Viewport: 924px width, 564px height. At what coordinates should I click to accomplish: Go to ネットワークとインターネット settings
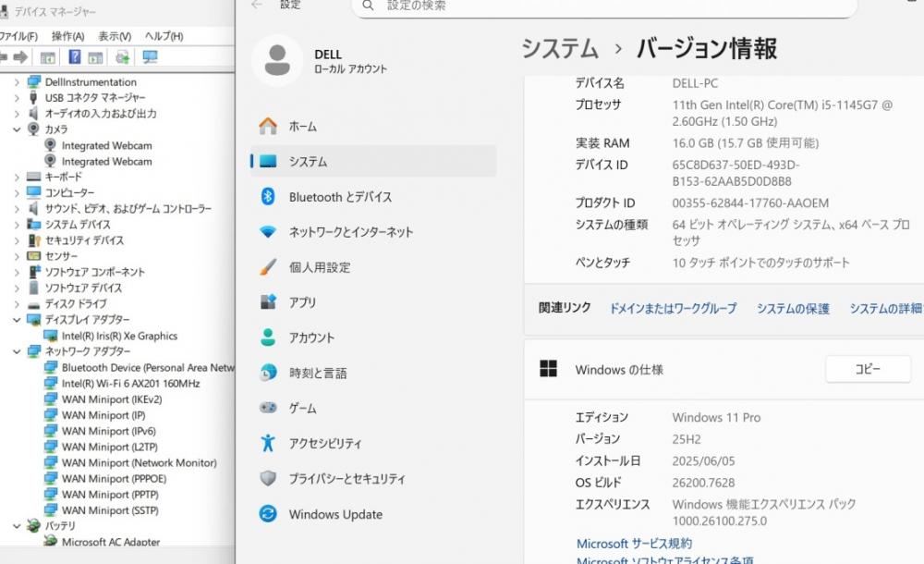tap(350, 232)
